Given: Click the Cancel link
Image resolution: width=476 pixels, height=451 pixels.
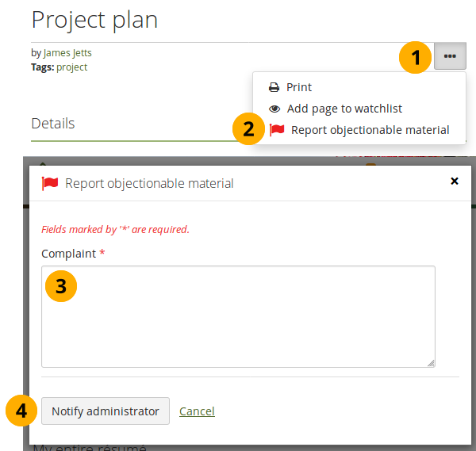Looking at the screenshot, I should click(x=197, y=411).
